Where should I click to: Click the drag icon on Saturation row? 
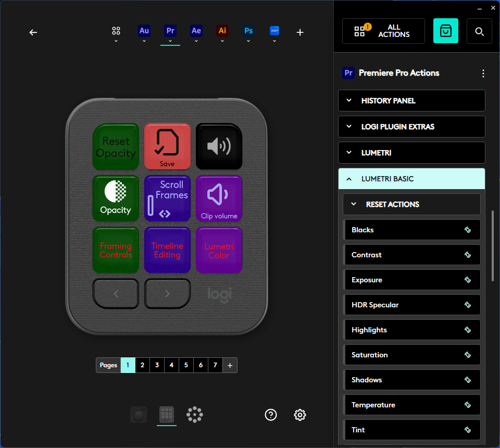click(468, 355)
